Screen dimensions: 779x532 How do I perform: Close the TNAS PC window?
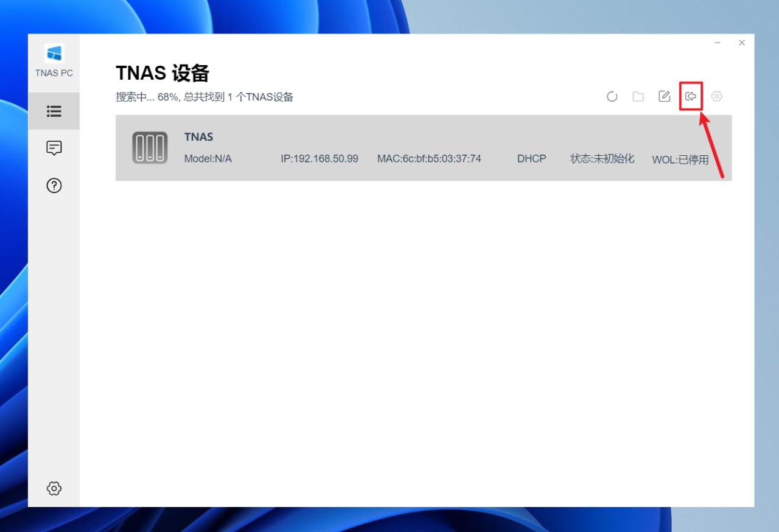742,43
